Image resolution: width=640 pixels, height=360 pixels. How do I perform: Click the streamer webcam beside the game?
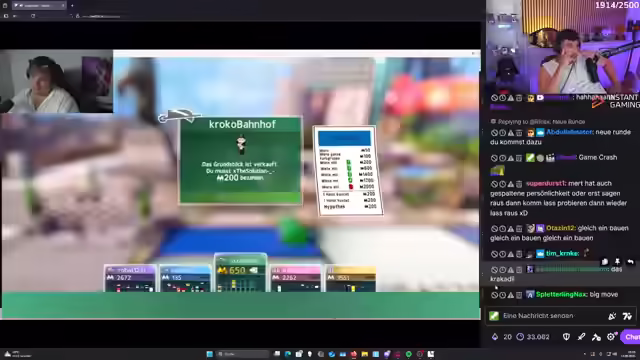point(56,82)
